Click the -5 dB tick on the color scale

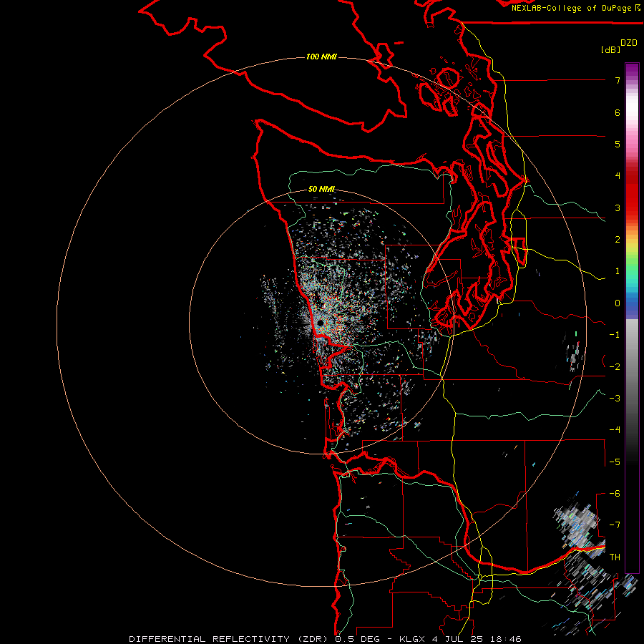tap(615, 462)
